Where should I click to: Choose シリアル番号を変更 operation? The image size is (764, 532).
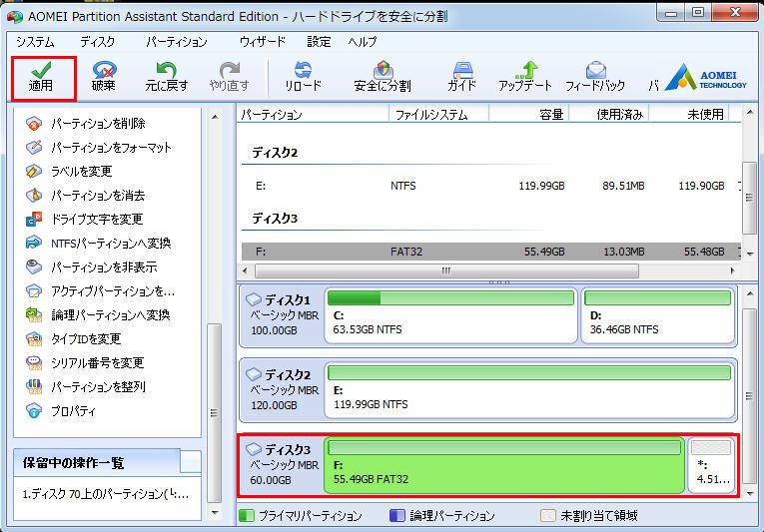pyautogui.click(x=84, y=363)
